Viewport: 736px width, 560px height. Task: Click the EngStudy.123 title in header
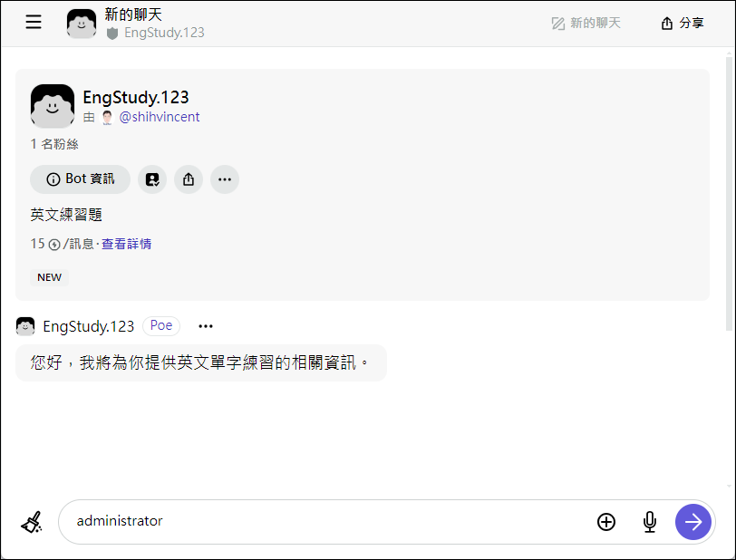(164, 33)
